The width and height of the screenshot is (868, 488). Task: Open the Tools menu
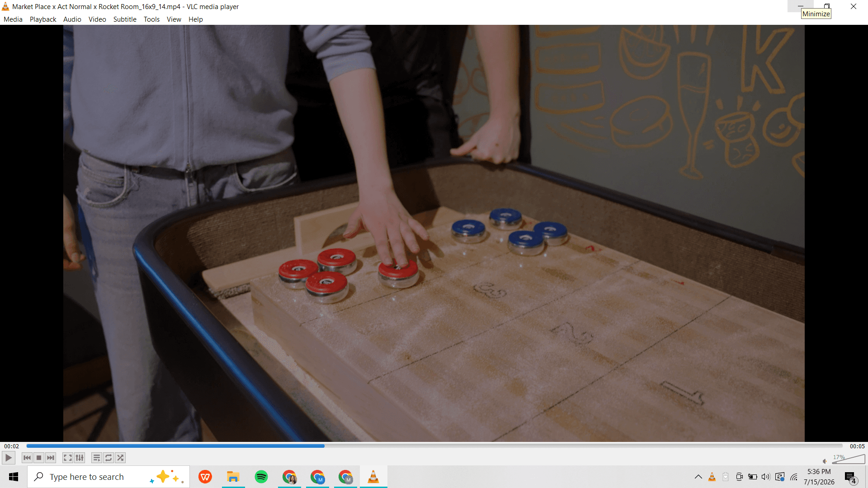tap(151, 19)
